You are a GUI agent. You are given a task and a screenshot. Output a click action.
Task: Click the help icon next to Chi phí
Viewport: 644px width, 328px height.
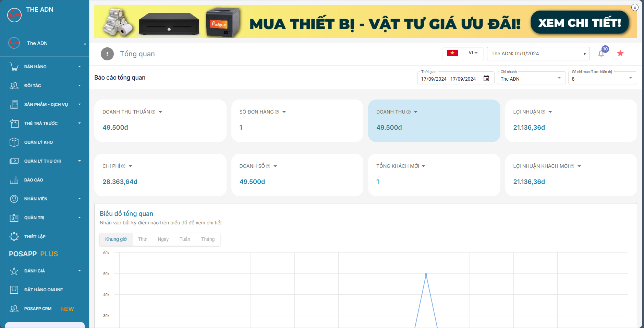123,166
